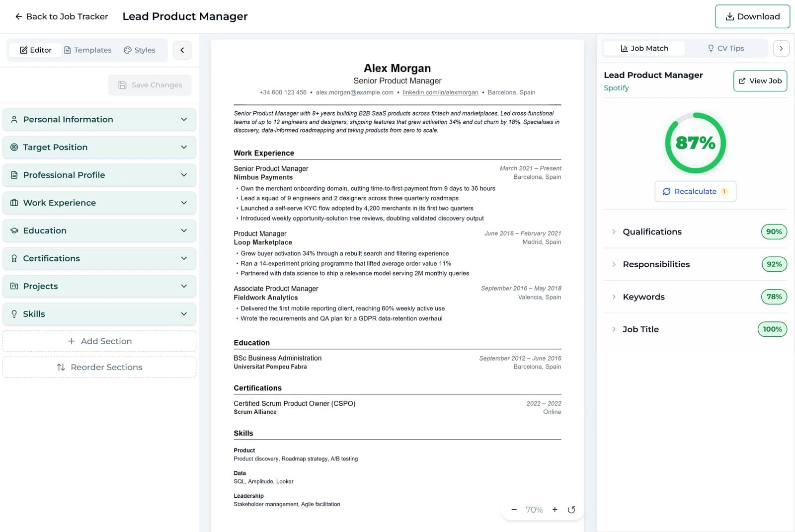Collapse the right job match panel
This screenshot has width=795, height=532.
click(x=781, y=48)
